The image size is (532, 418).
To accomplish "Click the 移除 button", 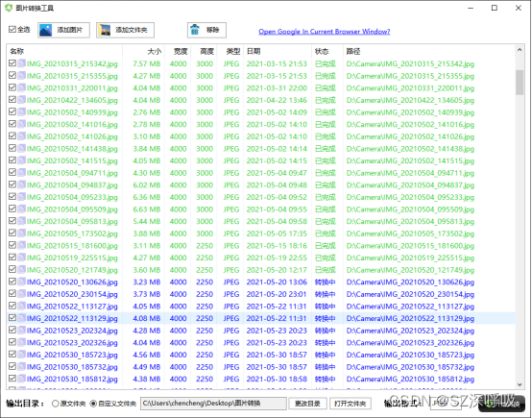I will pos(206,30).
